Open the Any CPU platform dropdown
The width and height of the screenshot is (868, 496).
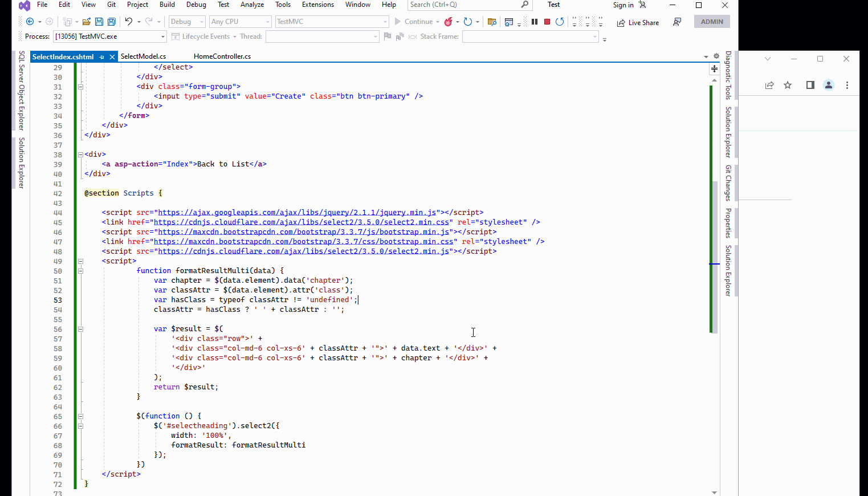(x=240, y=22)
